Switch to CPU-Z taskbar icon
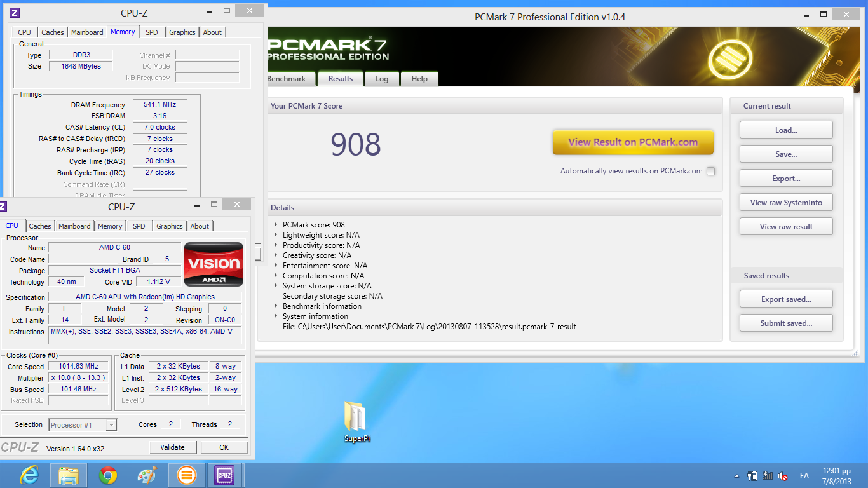The image size is (868, 488). click(x=224, y=475)
